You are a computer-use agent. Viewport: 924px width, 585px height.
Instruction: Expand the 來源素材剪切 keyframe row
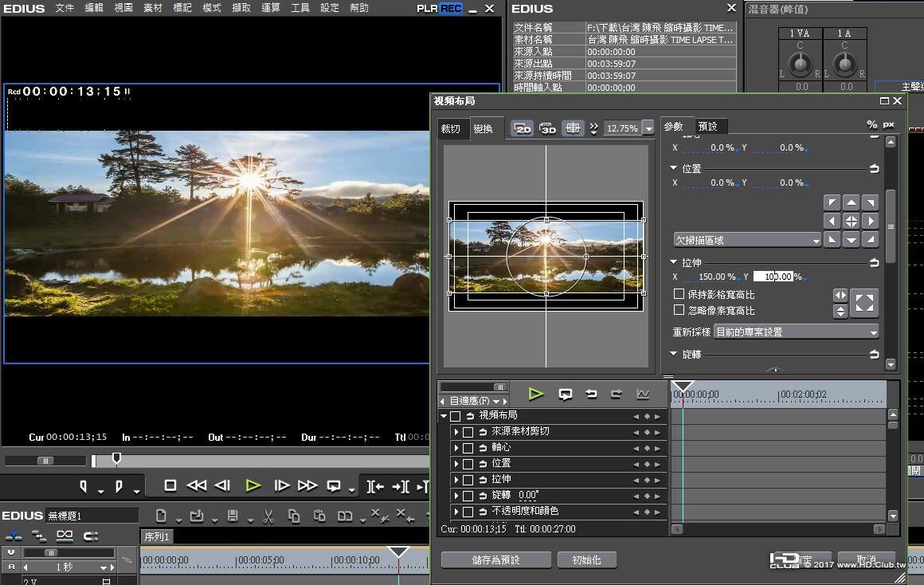pyautogui.click(x=456, y=432)
